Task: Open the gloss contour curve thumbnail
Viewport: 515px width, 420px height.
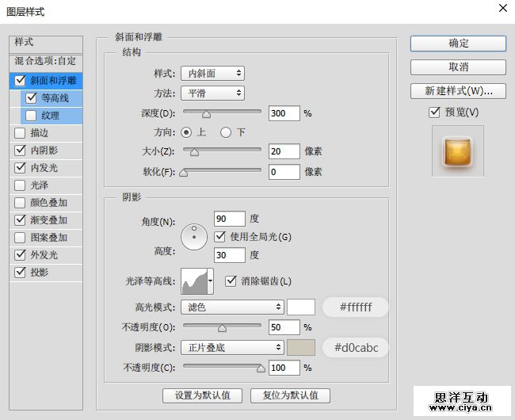Action: coord(194,281)
